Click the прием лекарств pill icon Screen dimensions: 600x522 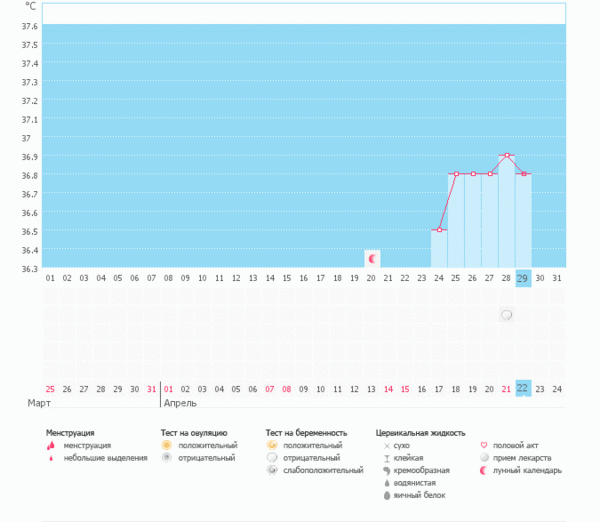click(484, 457)
